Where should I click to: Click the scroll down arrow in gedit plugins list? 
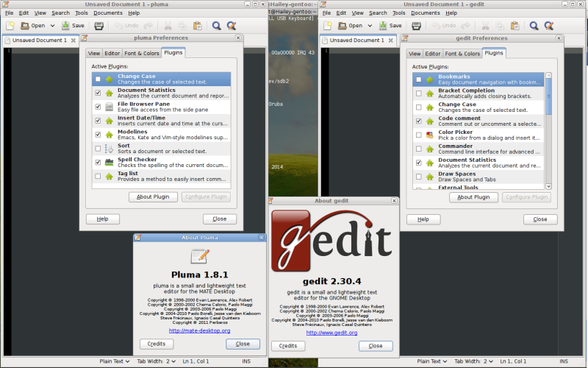(x=548, y=186)
